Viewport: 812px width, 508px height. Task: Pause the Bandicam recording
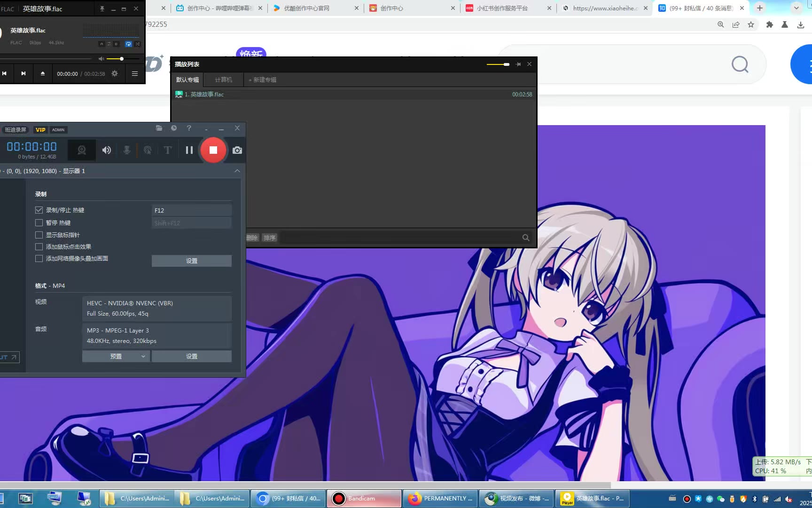pyautogui.click(x=189, y=150)
